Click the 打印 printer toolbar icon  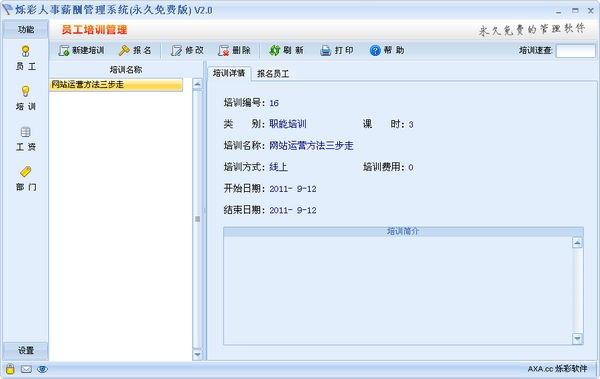325,50
